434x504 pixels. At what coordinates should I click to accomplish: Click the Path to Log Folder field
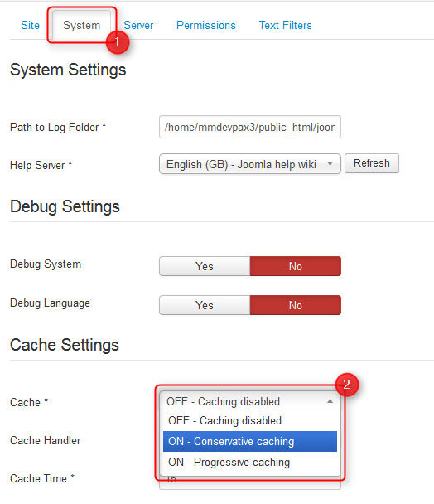[250, 127]
